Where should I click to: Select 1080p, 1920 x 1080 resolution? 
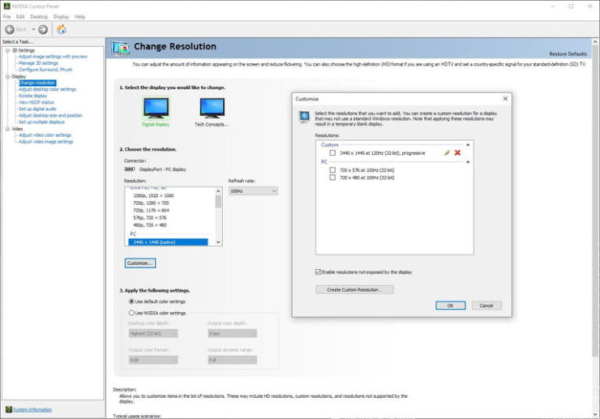click(x=153, y=196)
